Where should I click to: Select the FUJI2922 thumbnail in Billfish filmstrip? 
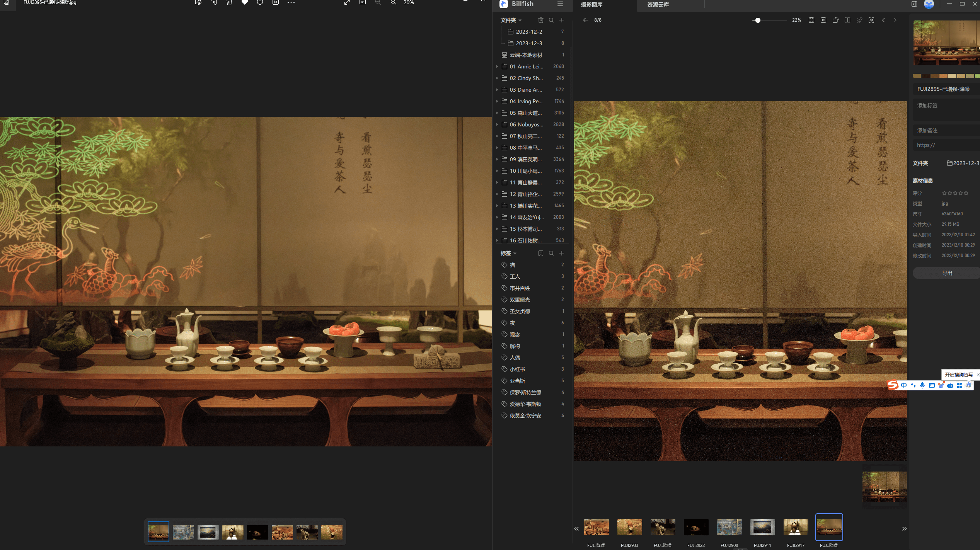pyautogui.click(x=696, y=527)
